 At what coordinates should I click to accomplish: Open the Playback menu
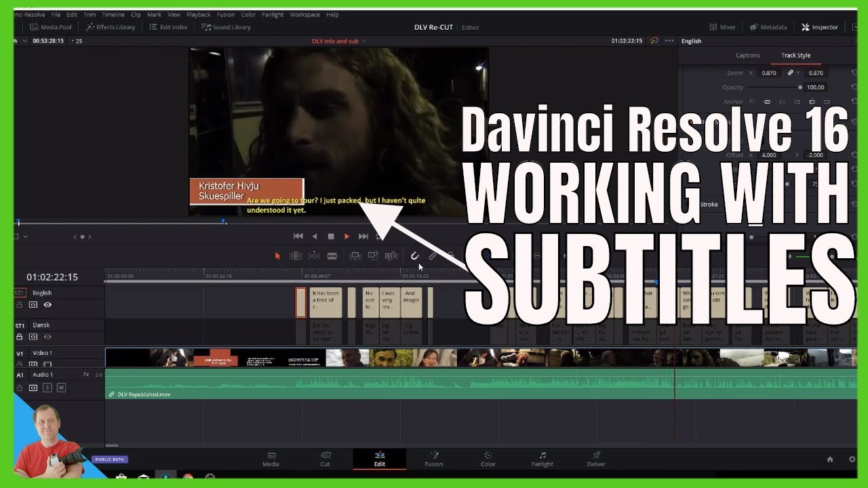(x=199, y=14)
